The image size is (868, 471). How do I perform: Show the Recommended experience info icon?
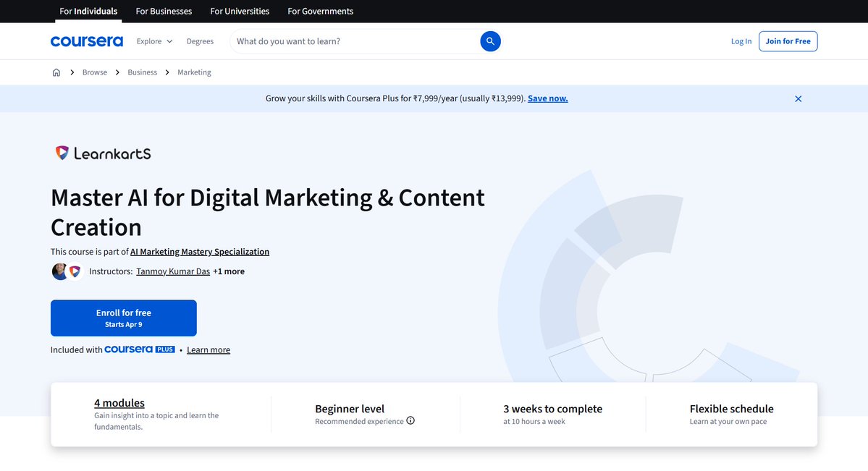410,420
